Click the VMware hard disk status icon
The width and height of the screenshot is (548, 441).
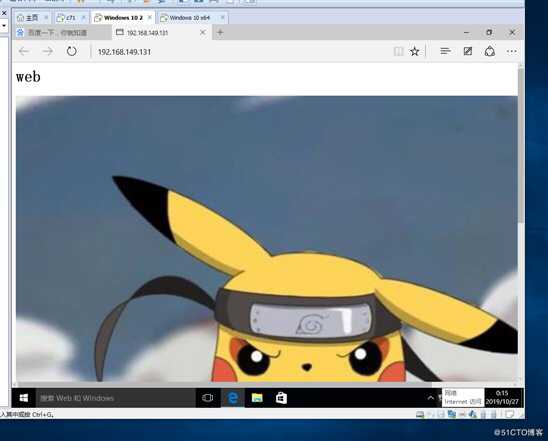pos(420,414)
